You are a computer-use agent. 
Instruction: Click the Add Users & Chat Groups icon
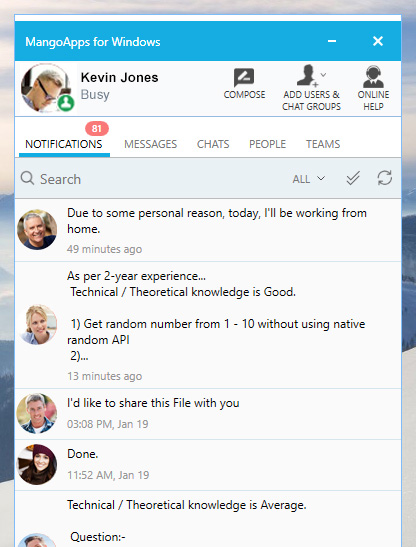coord(307,75)
